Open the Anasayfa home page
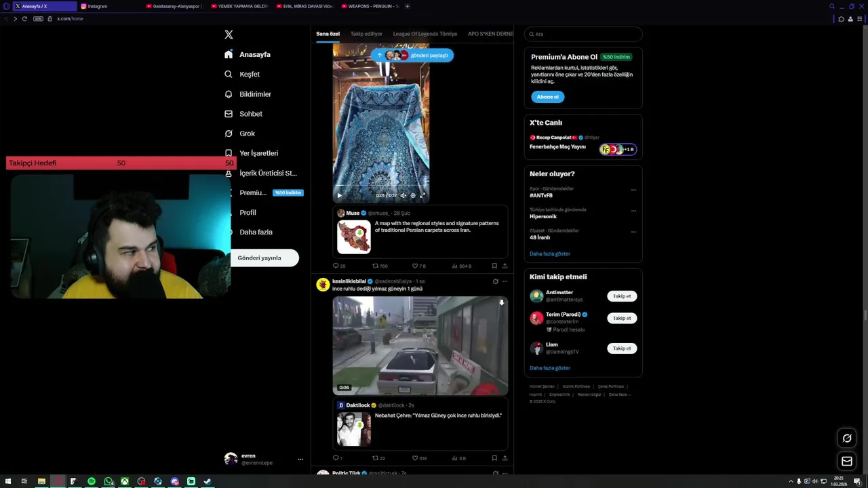The width and height of the screenshot is (868, 488). (x=248, y=54)
